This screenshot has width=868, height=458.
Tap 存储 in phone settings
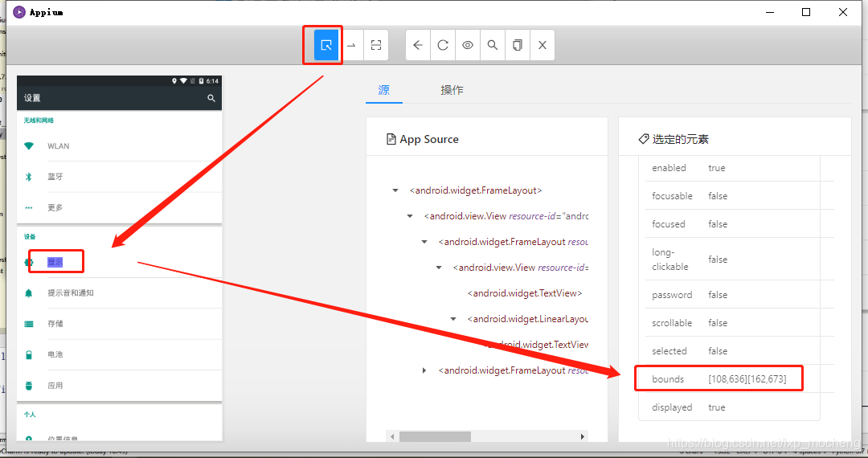(x=55, y=324)
